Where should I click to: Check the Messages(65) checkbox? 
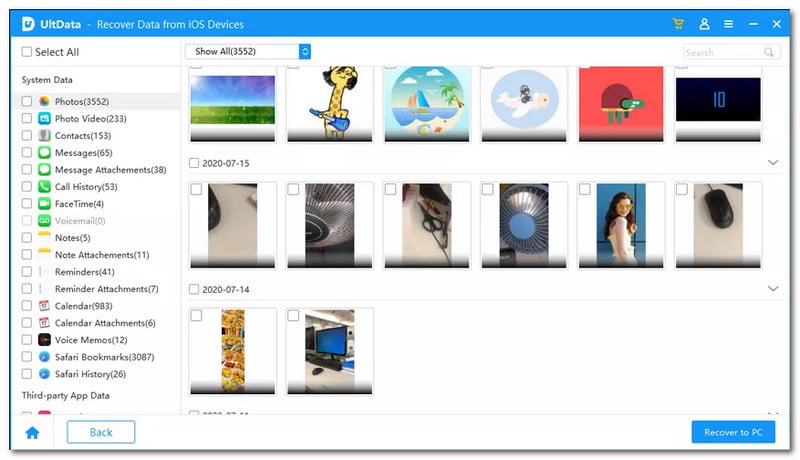coord(27,152)
